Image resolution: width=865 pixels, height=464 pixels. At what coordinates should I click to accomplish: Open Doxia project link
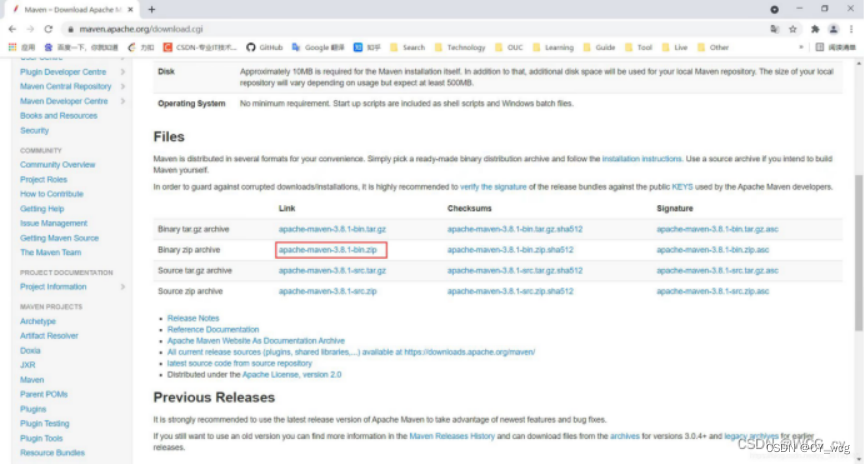coord(30,351)
